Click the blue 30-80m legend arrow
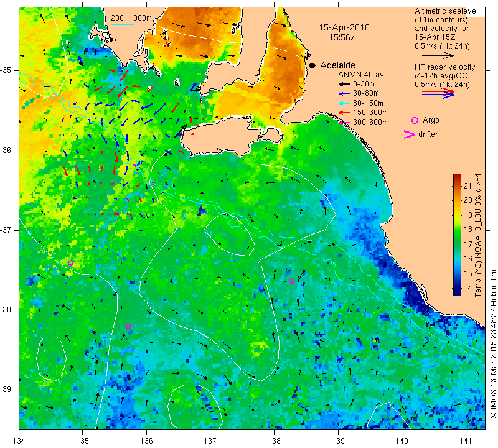498x448 pixels. 344,94
